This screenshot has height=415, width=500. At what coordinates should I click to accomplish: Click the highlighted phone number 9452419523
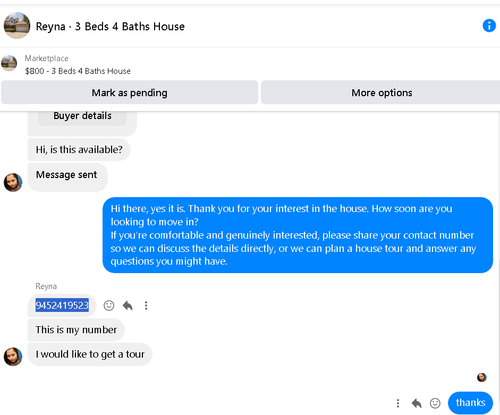click(62, 305)
